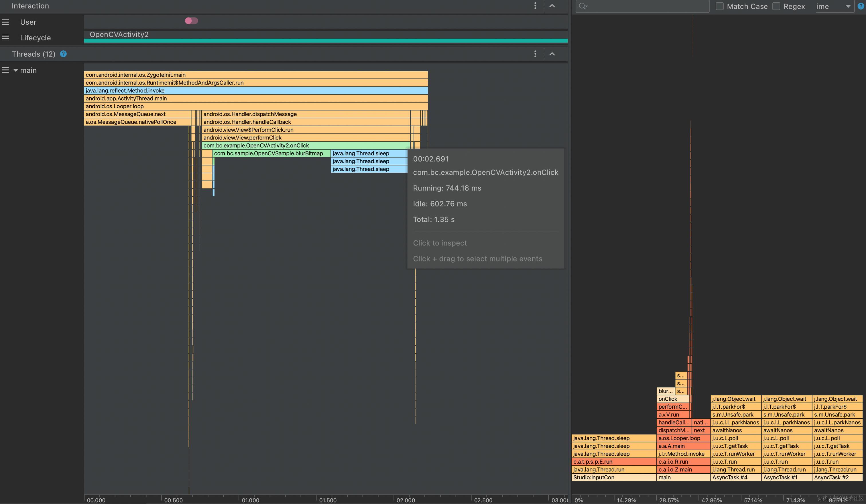Viewport: 866px width, 504px height.
Task: Collapse the Threads section
Action: [552, 54]
